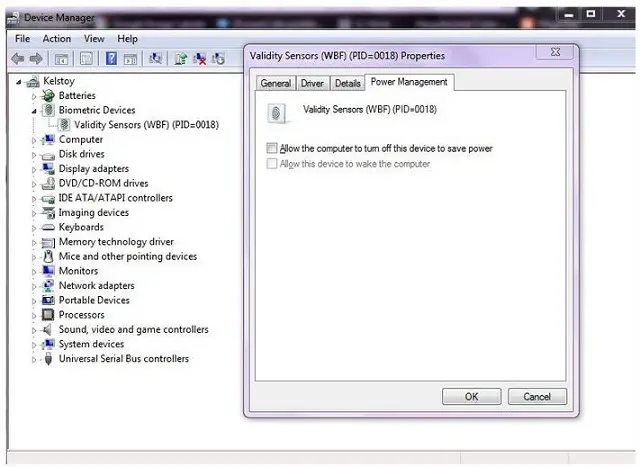Screen dimensions: 640x467
Task: Expand the Network adapters node
Action: 34,287
